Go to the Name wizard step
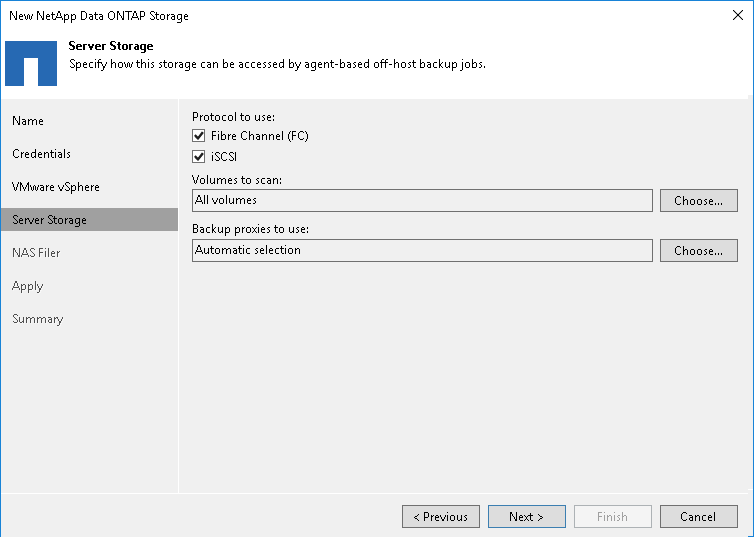Image resolution: width=754 pixels, height=537 pixels. pos(28,121)
